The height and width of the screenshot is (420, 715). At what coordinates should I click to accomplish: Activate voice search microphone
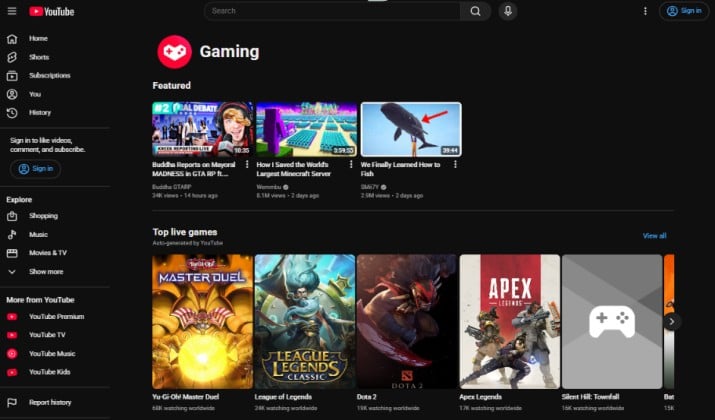508,11
